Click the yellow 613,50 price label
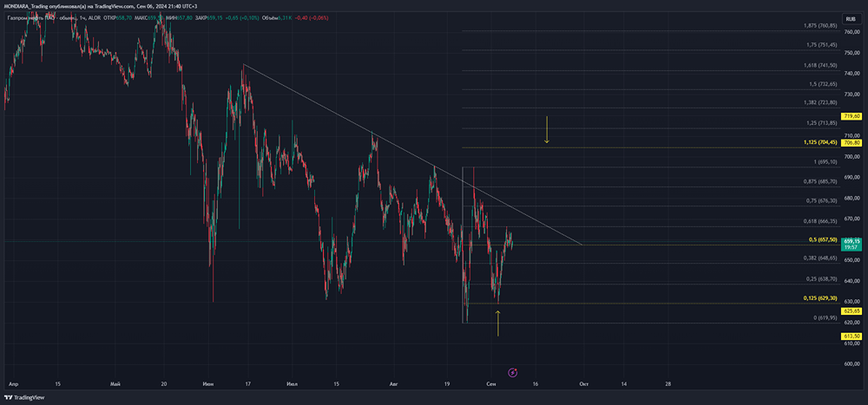This screenshot has height=405, width=868. click(851, 336)
